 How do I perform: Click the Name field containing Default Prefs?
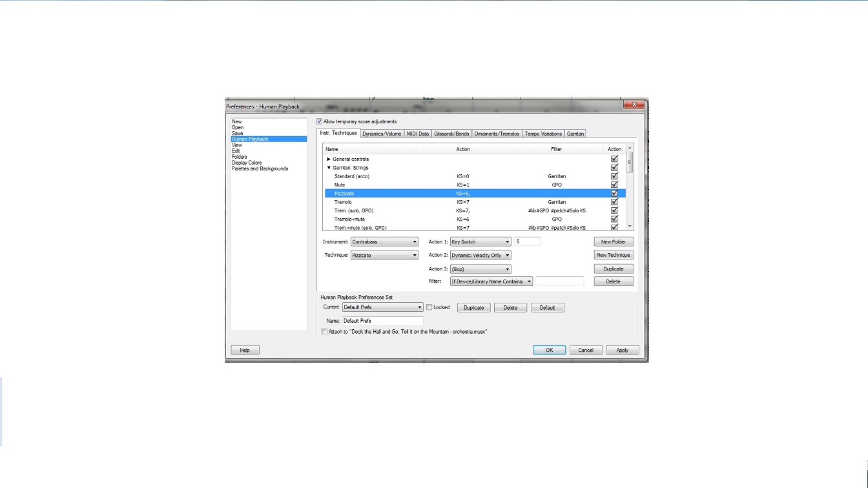[382, 320]
